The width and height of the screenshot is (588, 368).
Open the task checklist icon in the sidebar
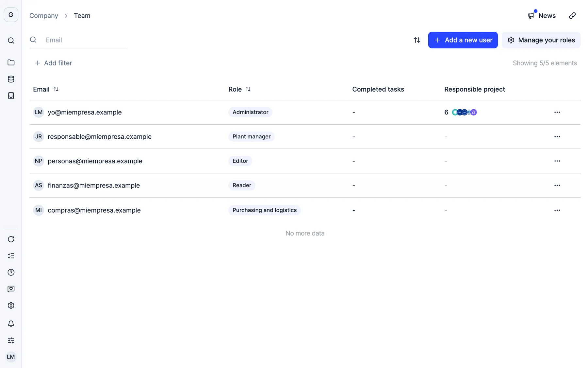tap(11, 256)
